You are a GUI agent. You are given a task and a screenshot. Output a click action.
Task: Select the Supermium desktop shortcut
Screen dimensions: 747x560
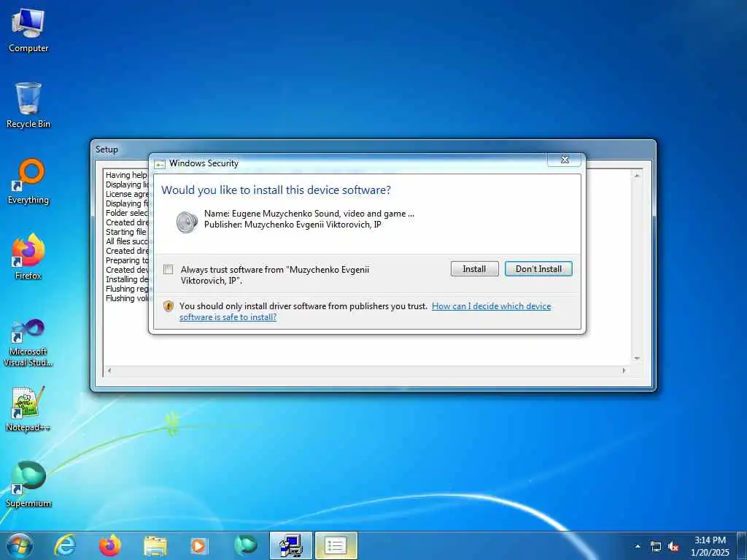(x=28, y=484)
